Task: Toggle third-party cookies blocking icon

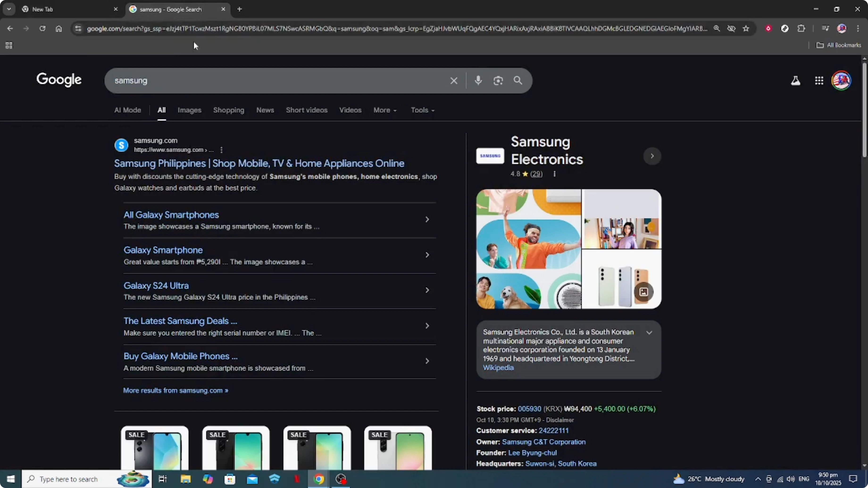Action: (x=731, y=29)
